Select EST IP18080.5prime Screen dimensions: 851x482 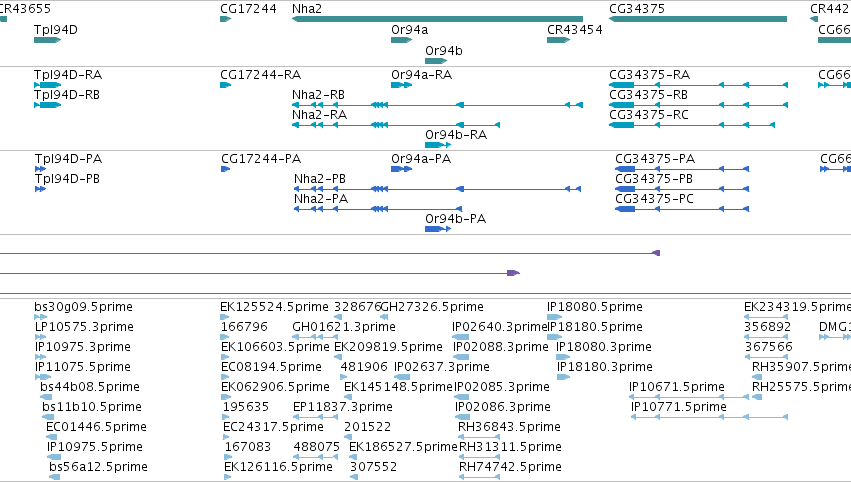point(594,307)
